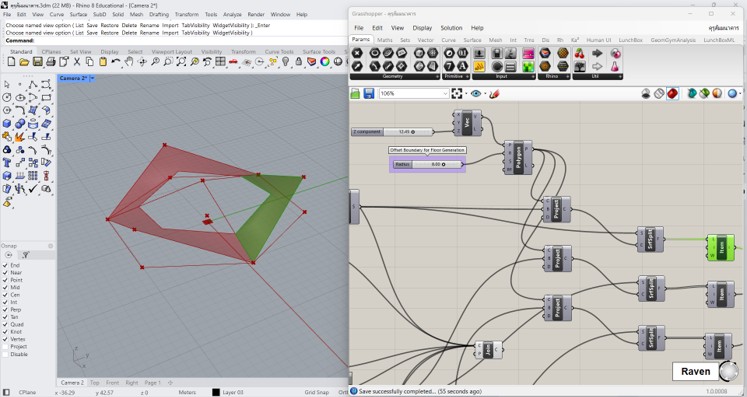747x397 pixels.
Task: Toggle the Disable osnap checkbox
Action: click(5, 354)
